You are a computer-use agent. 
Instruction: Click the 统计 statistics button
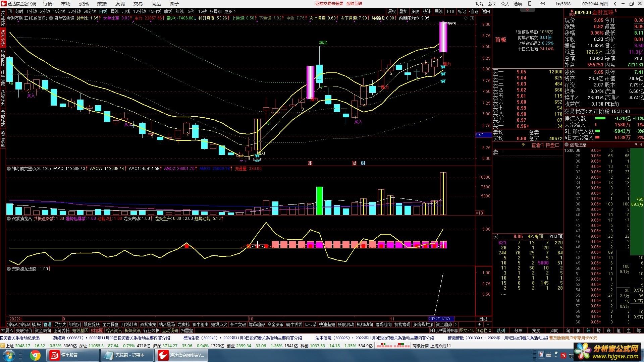click(427, 11)
